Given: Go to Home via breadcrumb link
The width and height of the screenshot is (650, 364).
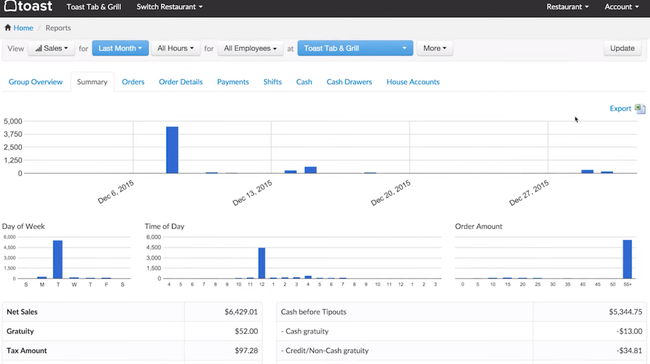Looking at the screenshot, I should [x=23, y=28].
